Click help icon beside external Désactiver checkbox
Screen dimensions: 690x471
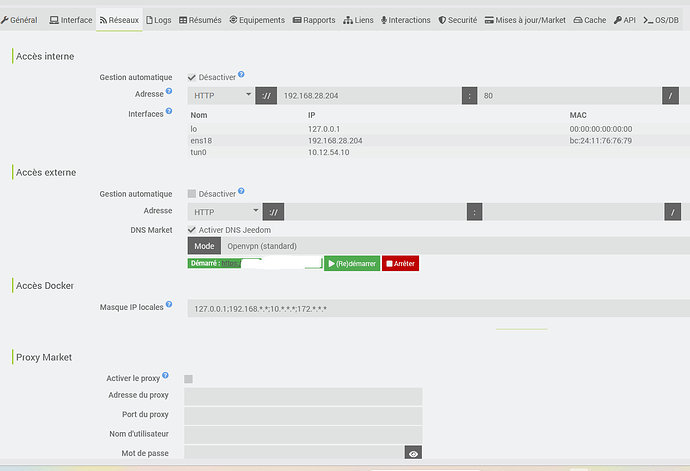[x=241, y=191]
